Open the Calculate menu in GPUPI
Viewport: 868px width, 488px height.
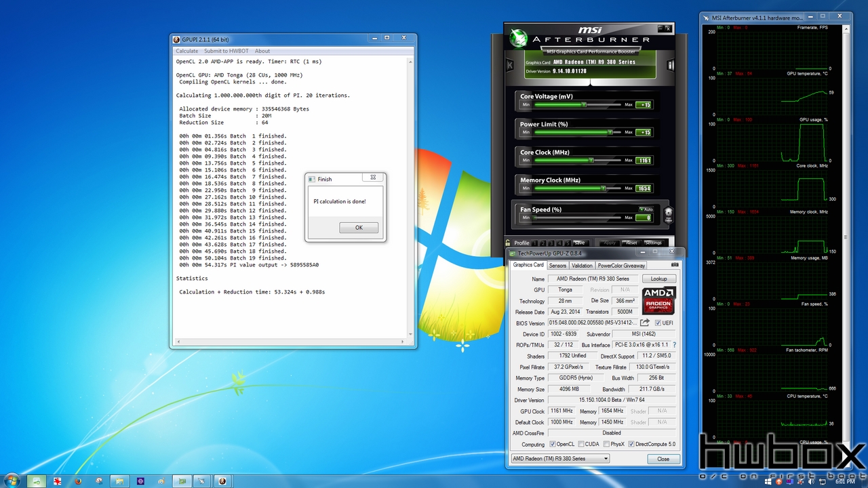187,51
